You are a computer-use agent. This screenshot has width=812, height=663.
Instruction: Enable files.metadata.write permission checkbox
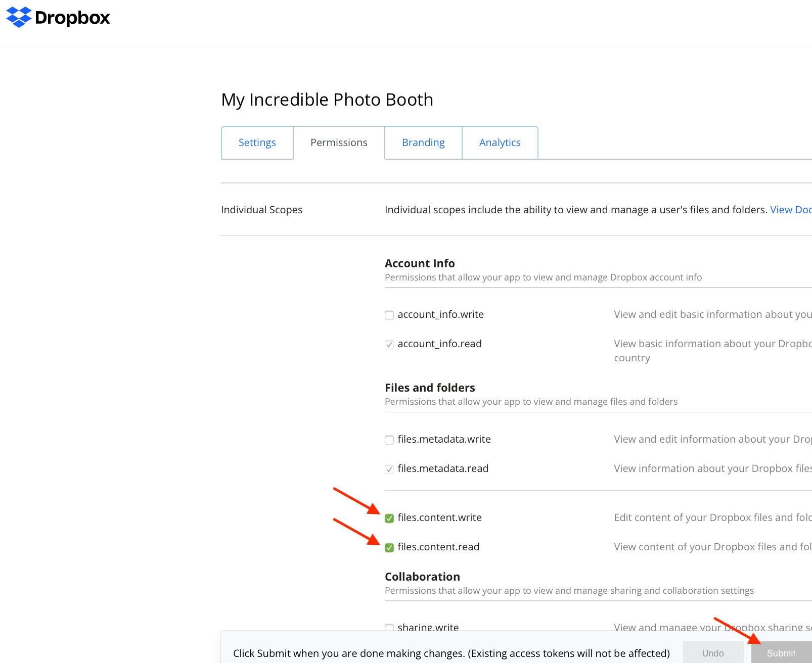[389, 440]
